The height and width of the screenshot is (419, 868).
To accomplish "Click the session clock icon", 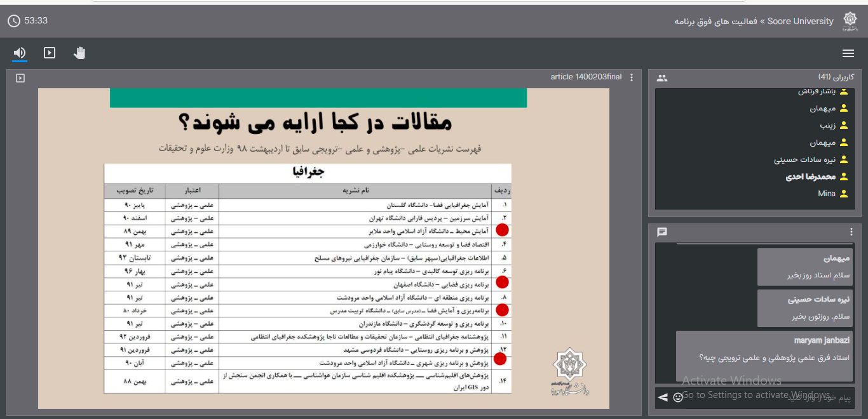I will click(14, 21).
